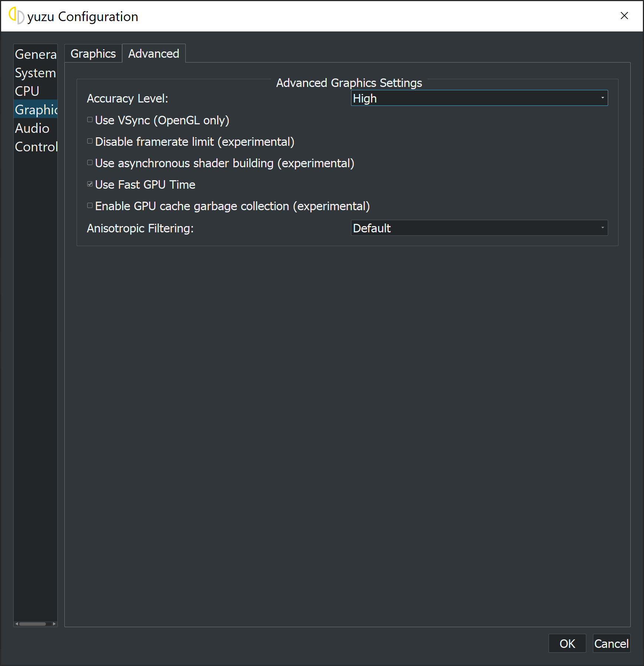Click the yuzu logo icon in title bar
This screenshot has height=666, width=644.
16,16
